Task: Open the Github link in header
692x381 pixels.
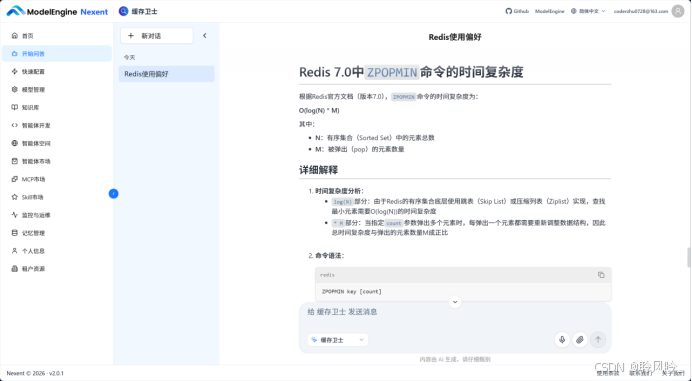Action: (517, 11)
